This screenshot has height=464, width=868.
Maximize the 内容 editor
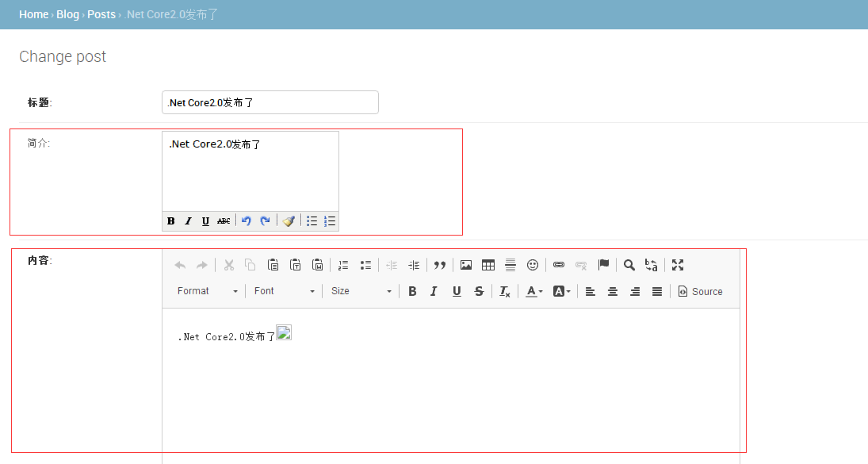click(678, 265)
